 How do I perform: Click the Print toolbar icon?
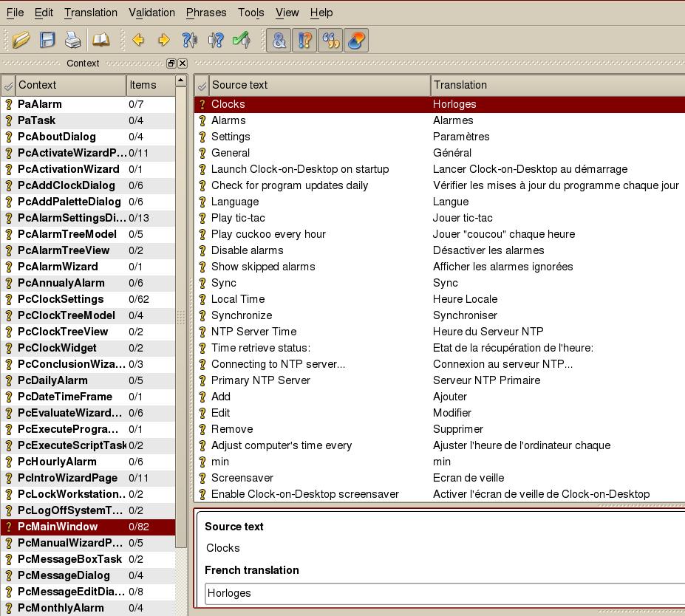[72, 40]
